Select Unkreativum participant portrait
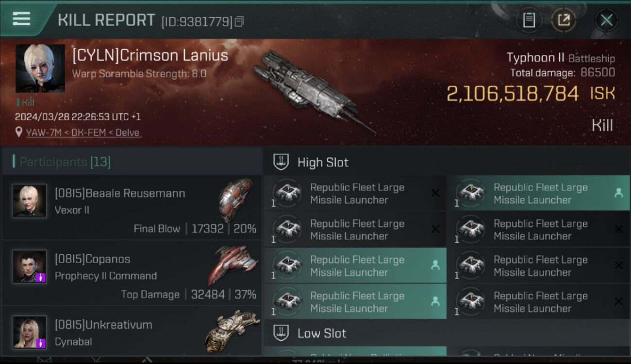 30,332
